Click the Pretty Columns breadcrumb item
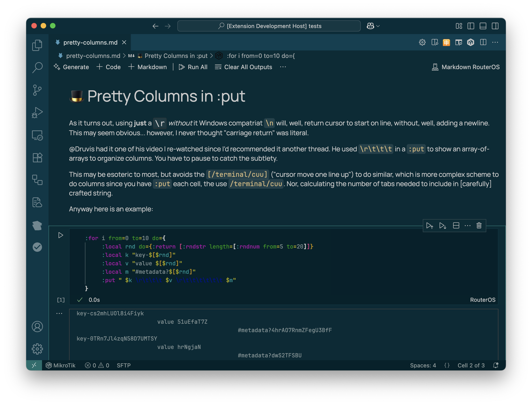 pos(176,56)
